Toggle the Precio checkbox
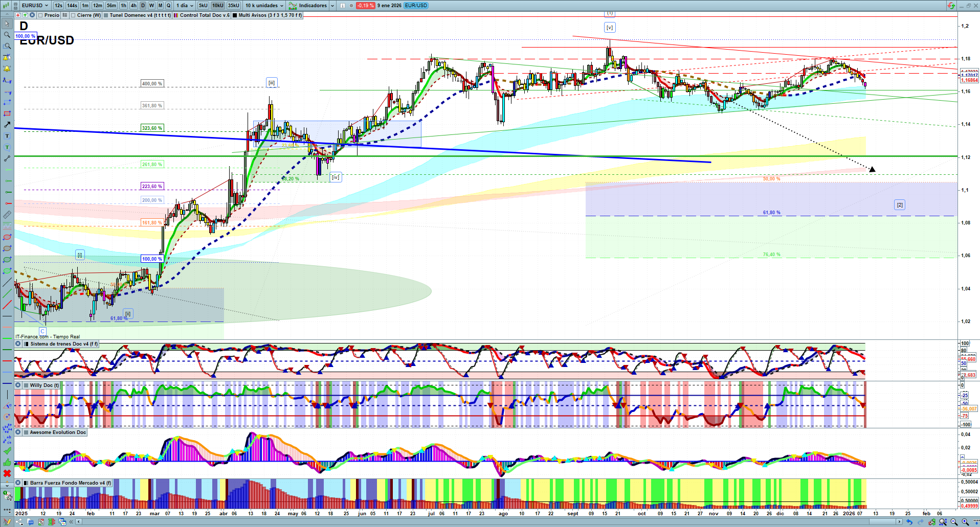Screen dimensions: 980x527 (40, 15)
